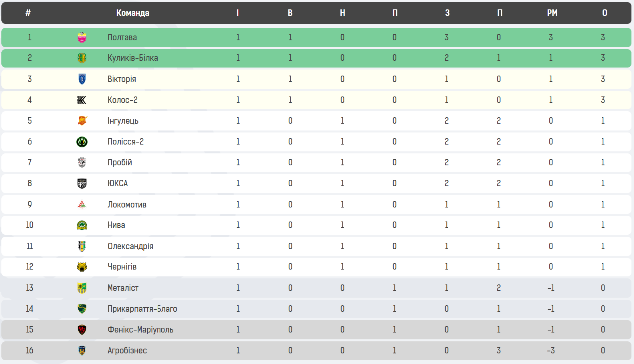
Task: Open the Локомотив team link
Action: [127, 204]
